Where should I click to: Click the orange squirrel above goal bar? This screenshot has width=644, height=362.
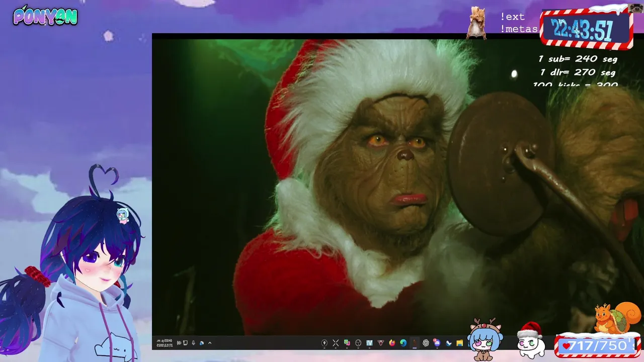click(618, 318)
